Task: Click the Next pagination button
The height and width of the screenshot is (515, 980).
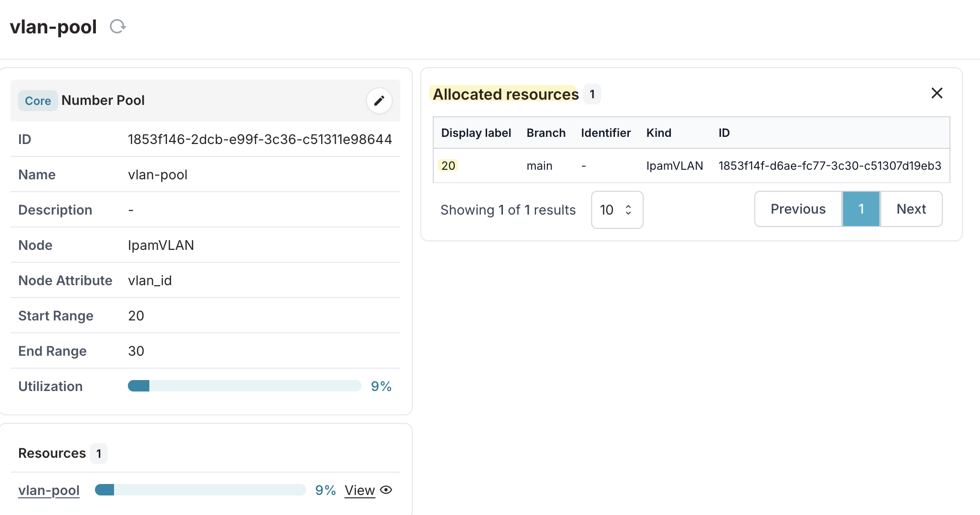Action: coord(911,209)
